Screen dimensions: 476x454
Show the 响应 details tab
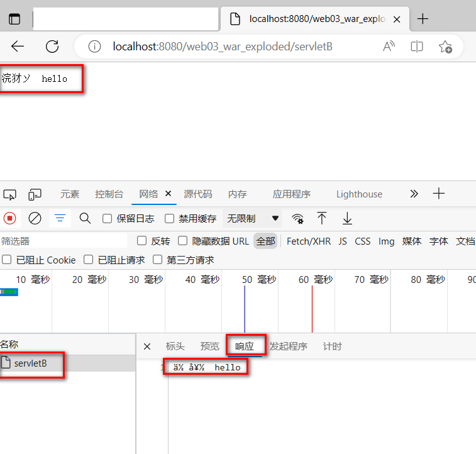point(245,346)
